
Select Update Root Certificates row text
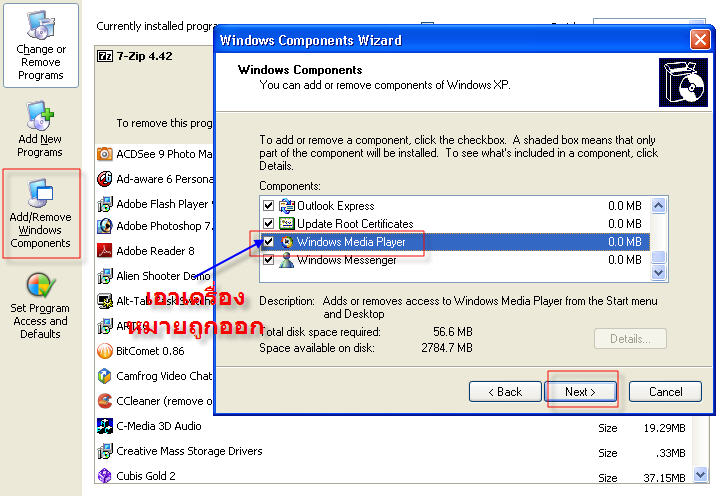click(x=355, y=224)
